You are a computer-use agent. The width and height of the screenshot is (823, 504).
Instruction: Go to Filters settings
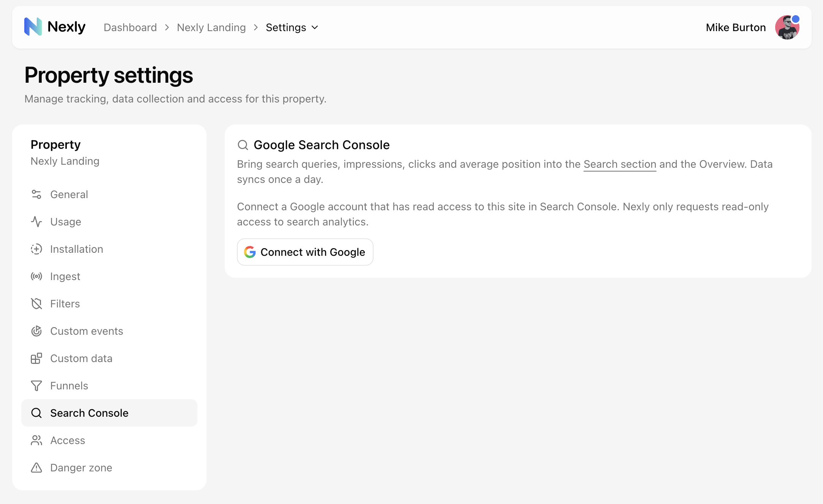click(109, 304)
